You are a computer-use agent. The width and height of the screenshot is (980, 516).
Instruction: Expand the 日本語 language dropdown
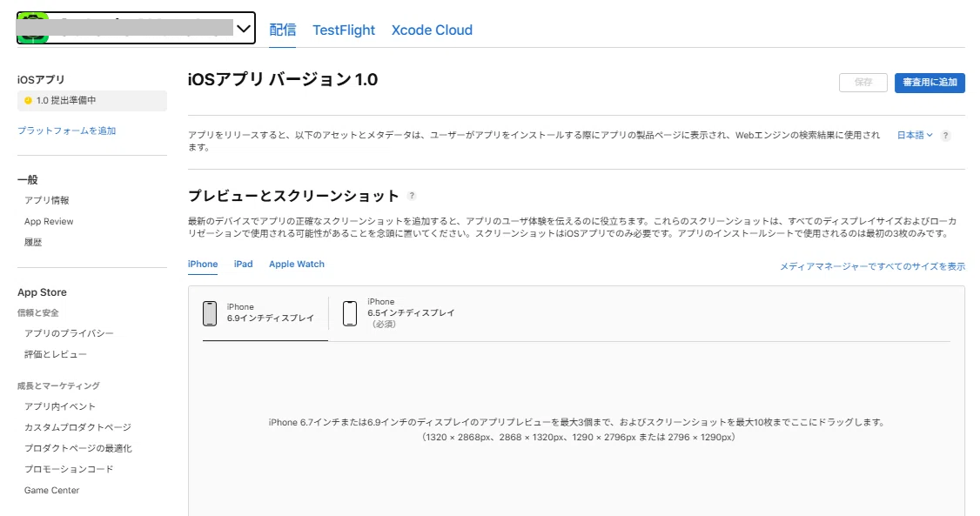point(914,136)
